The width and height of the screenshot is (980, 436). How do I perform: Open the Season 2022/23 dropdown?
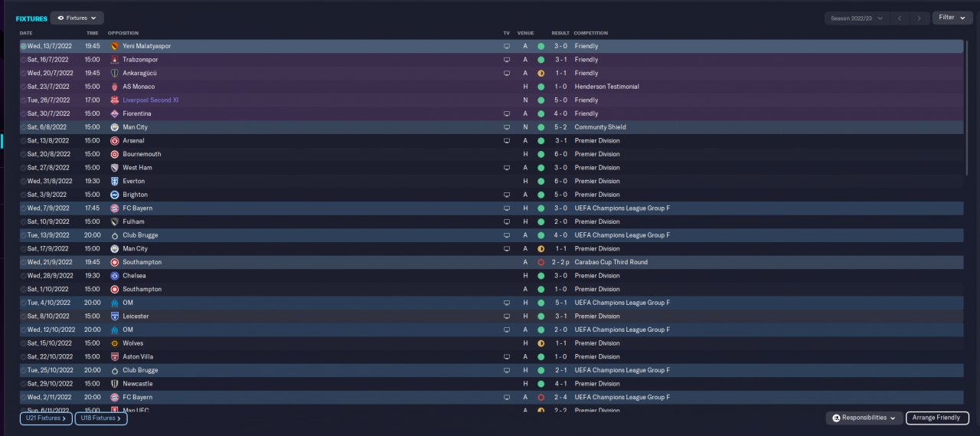click(x=857, y=18)
